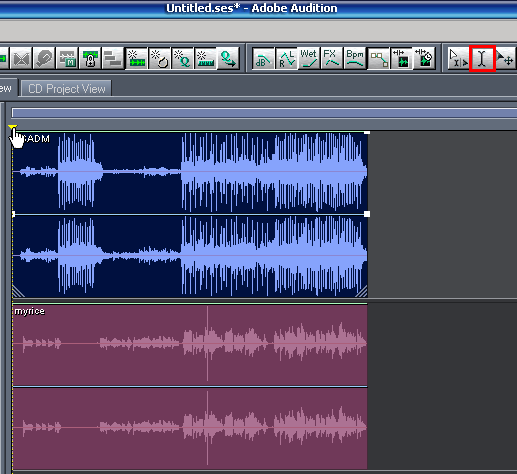
Task: Select the Time Selection I-beam tool
Action: pos(482,58)
